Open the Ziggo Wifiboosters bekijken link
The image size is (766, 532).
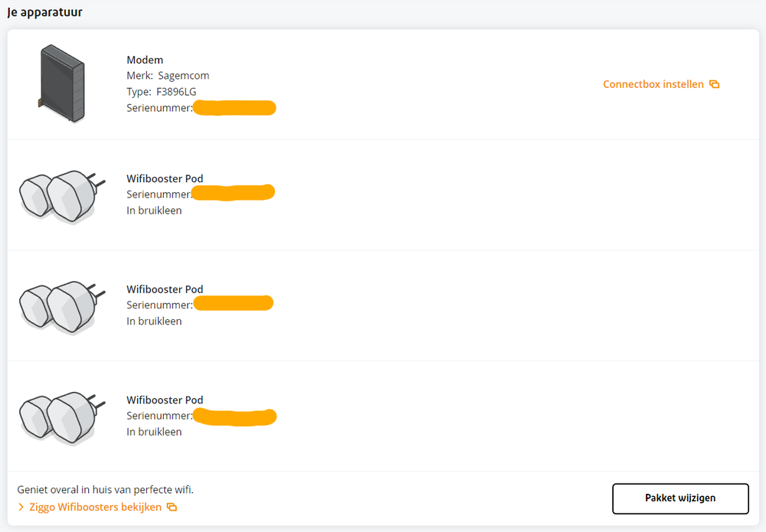coord(95,507)
